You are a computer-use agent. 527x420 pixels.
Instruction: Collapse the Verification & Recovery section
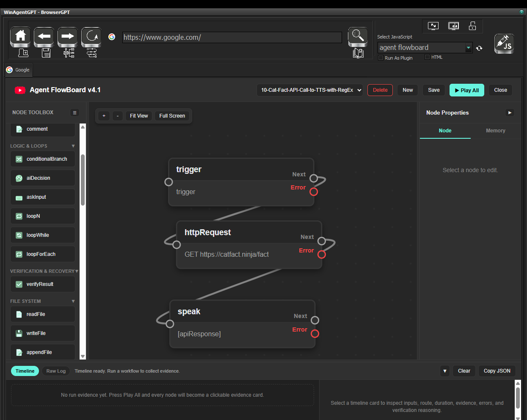77,271
